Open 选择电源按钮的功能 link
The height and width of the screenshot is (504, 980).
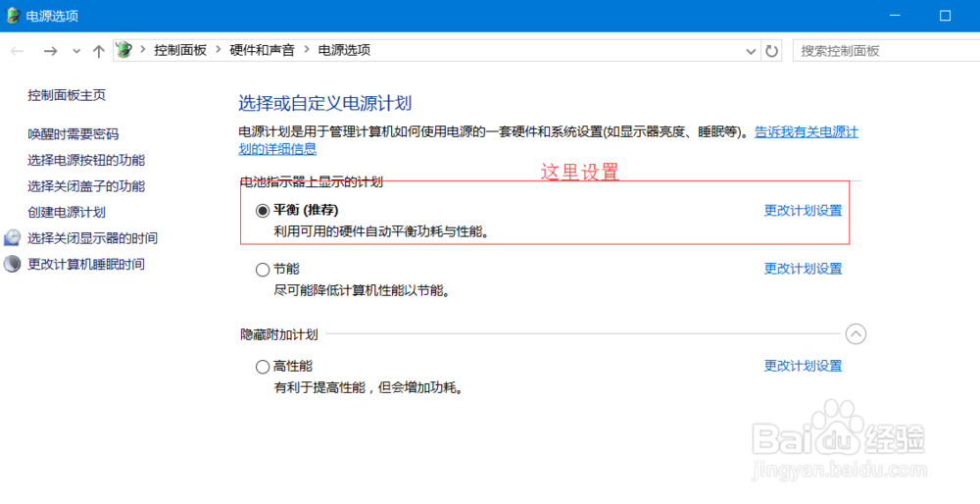pos(86,161)
